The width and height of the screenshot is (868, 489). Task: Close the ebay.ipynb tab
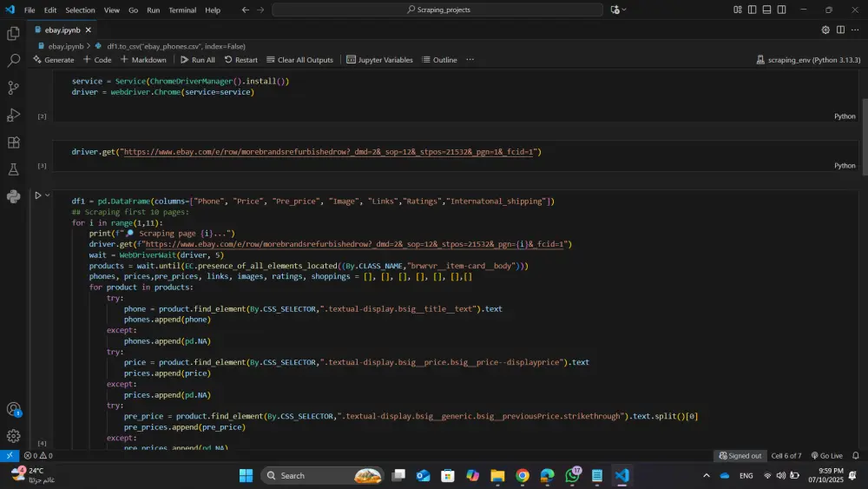pyautogui.click(x=88, y=30)
